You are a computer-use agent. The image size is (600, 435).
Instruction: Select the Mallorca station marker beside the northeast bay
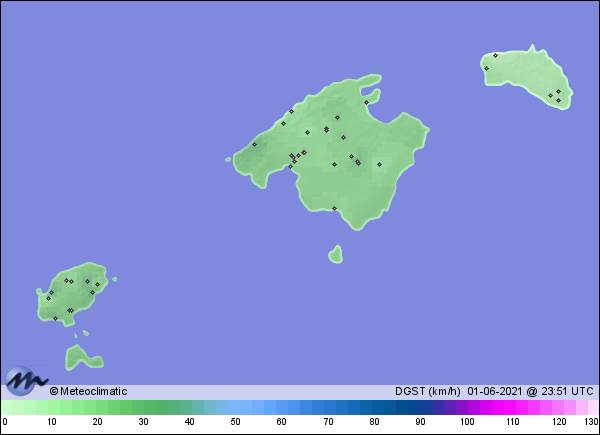pyautogui.click(x=367, y=103)
